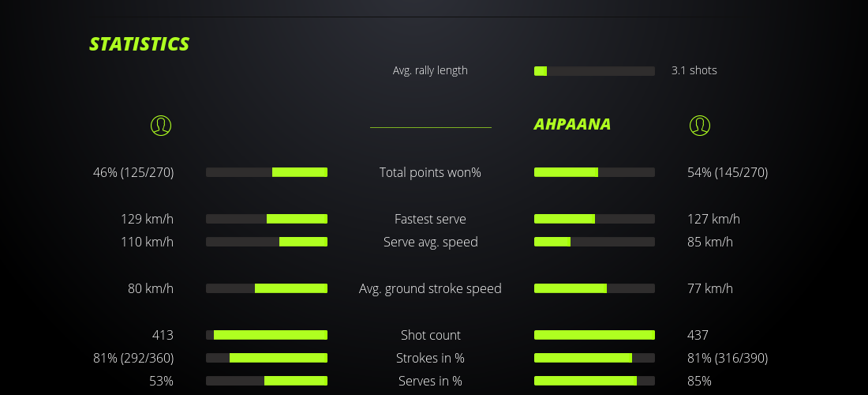This screenshot has height=395, width=868.
Task: Click the empty left player name line
Action: pyautogui.click(x=430, y=126)
